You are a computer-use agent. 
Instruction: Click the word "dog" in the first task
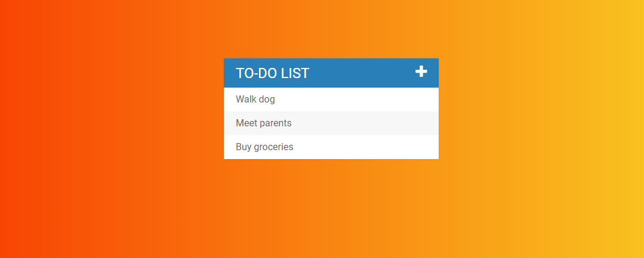[x=267, y=100]
